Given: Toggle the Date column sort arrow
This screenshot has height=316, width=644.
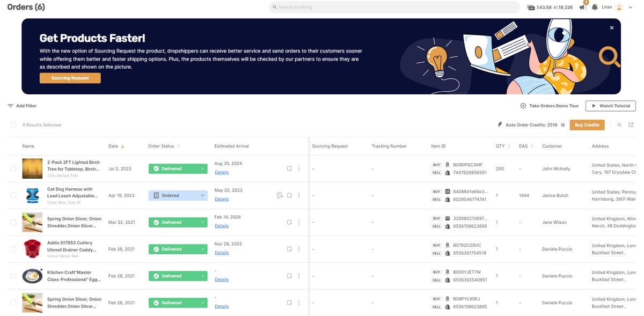Looking at the screenshot, I should click(x=123, y=145).
